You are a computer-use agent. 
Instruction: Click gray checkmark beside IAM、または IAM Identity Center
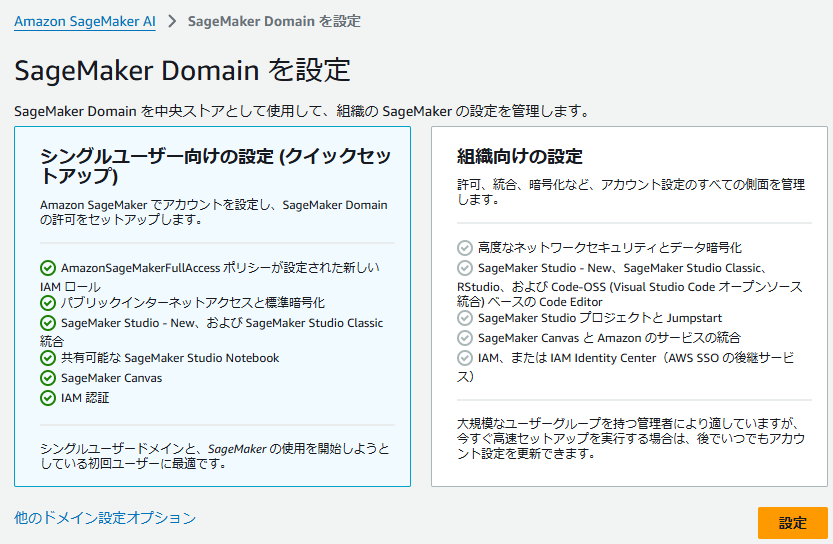465,358
